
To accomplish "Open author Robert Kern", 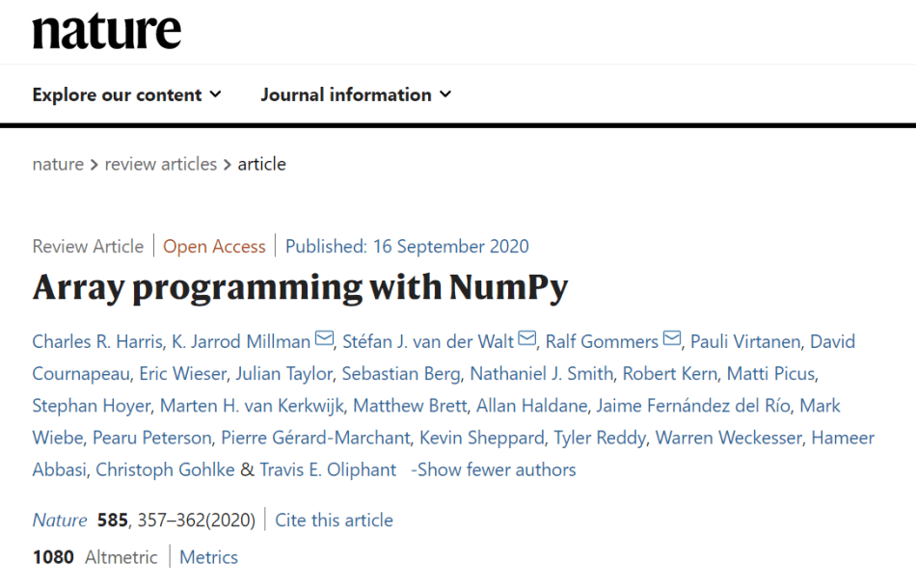I will (x=669, y=374).
